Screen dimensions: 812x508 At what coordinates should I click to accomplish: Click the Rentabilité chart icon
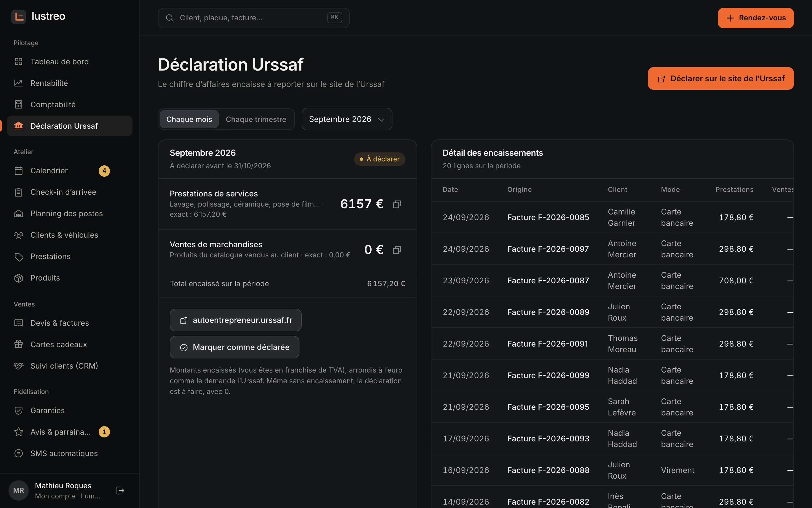click(18, 83)
